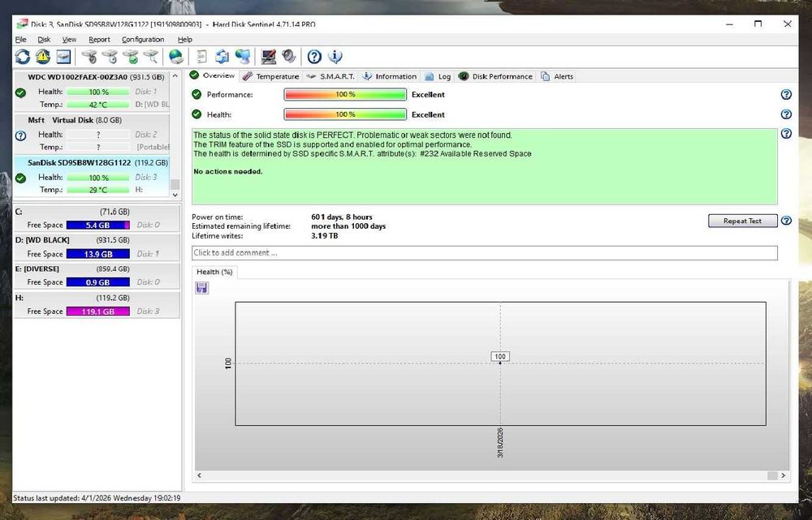Click the 'No actions needed.' status text
Image resolution: width=812 pixels, height=520 pixels.
point(228,171)
